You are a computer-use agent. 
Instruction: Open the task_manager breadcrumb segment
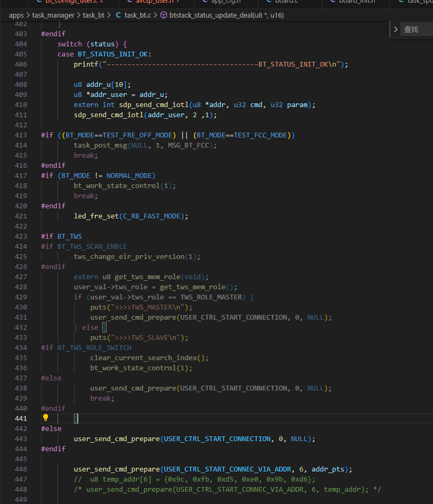(53, 15)
